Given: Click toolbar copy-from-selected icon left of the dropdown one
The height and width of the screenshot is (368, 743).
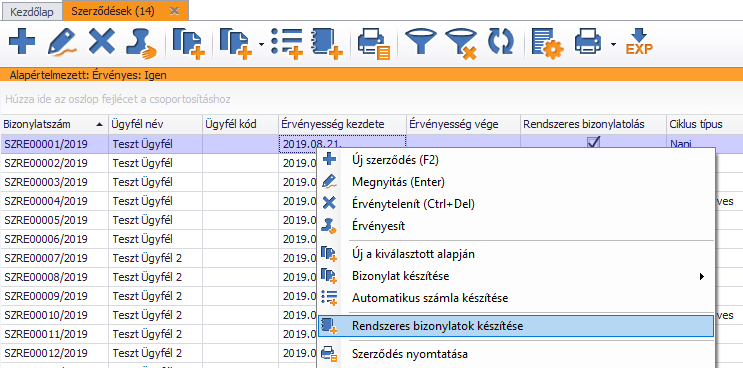Looking at the screenshot, I should click(189, 44).
